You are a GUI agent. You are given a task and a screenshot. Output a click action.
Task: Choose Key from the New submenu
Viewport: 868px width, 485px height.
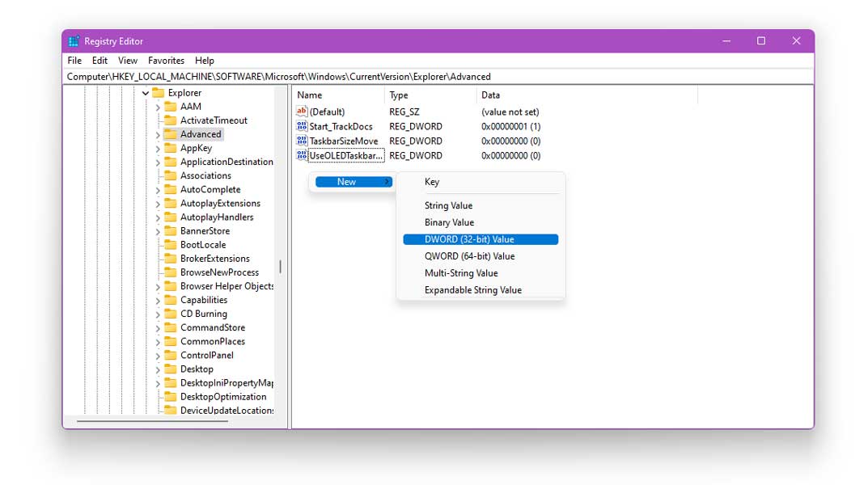coord(431,182)
